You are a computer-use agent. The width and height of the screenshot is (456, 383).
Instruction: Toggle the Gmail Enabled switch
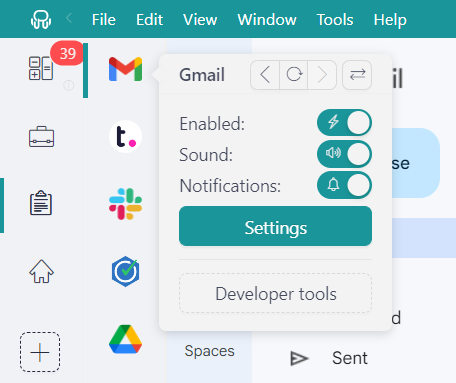click(x=344, y=123)
